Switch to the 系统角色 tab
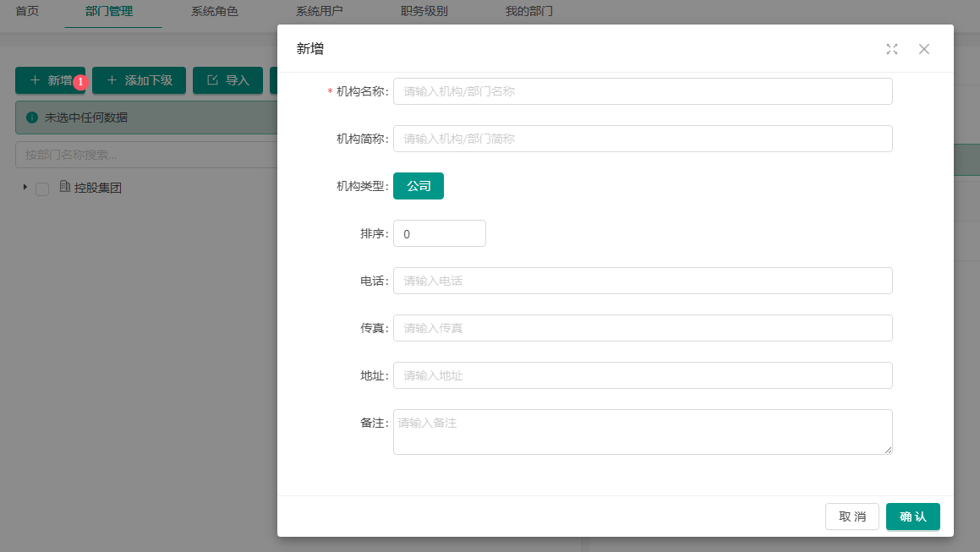Screen dimensions: 980x552 coord(215,12)
